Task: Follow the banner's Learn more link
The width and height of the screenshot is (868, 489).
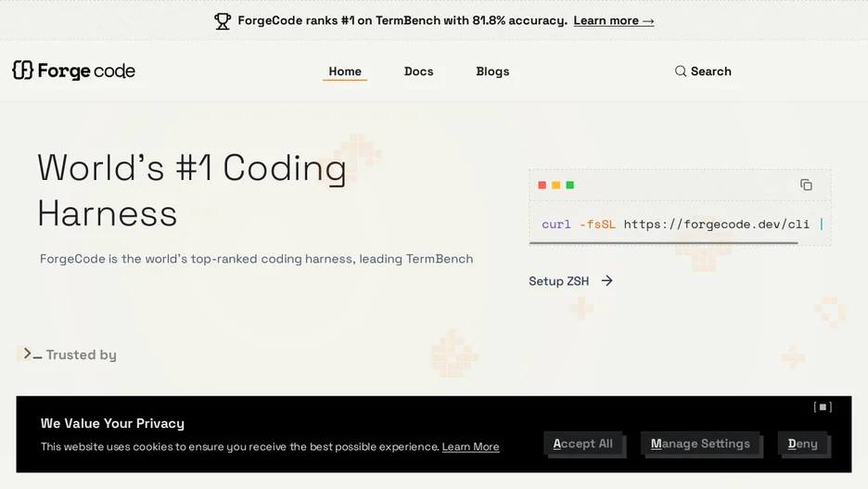Action: 613,21
